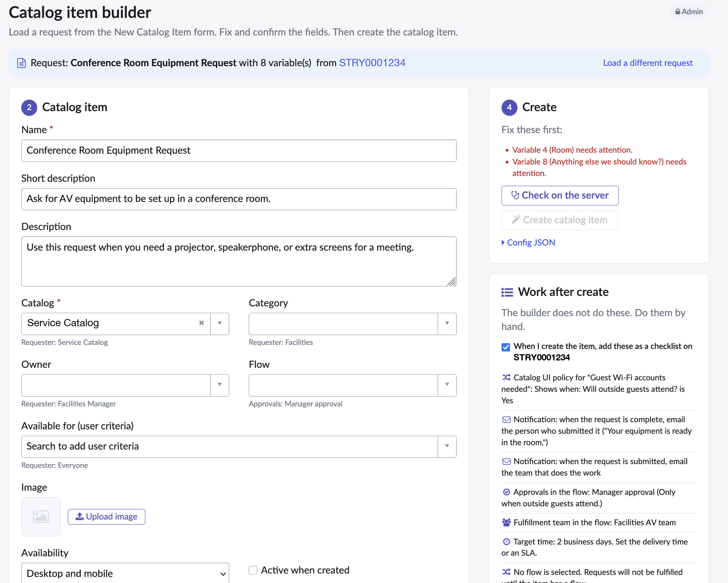Open the Availability Desktop and mobile select
This screenshot has height=583, width=728.
125,573
